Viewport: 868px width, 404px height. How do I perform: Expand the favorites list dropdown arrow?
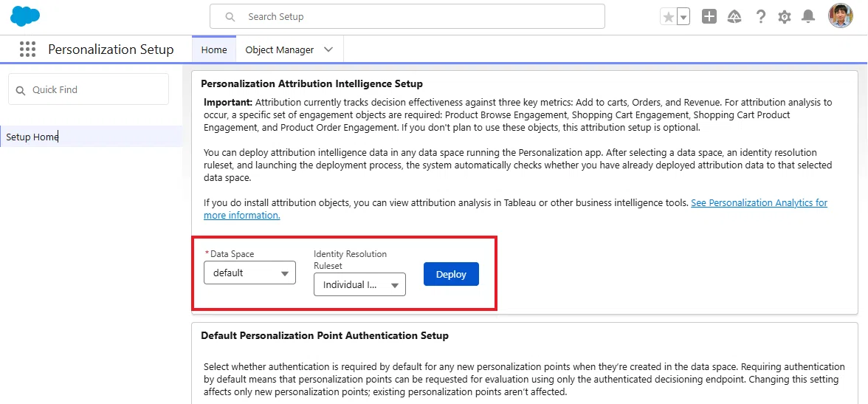tap(683, 17)
